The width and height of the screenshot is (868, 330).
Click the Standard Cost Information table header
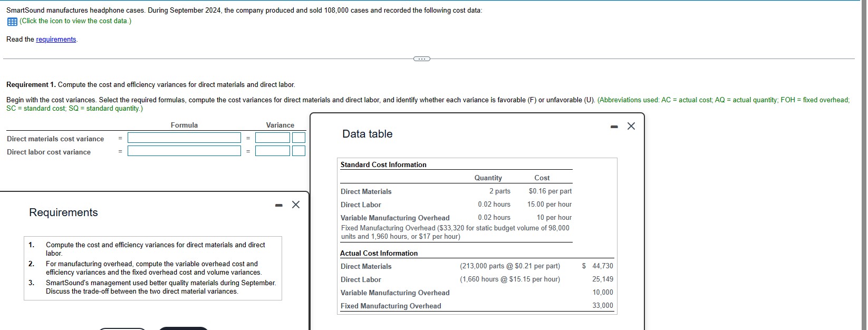[383, 165]
